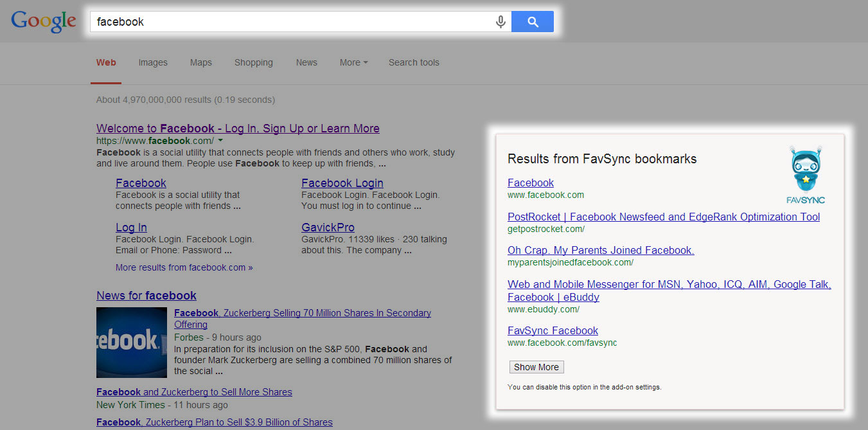868x430 pixels.
Task: Click the Facebook news story thumbnail
Action: pyautogui.click(x=132, y=342)
